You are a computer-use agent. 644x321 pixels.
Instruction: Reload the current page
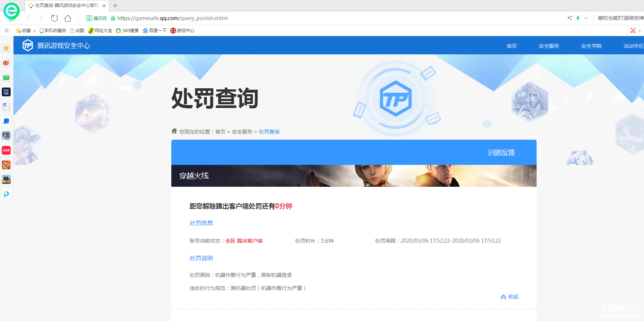click(54, 18)
